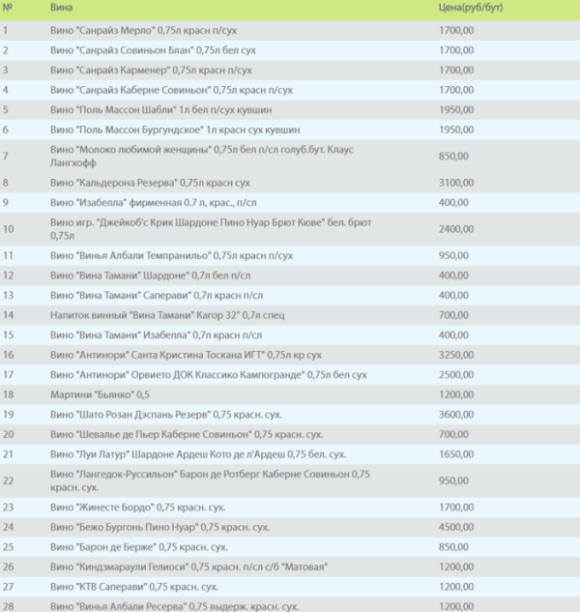Click the "Кальдерона Резерва" wine name
The image size is (580, 612).
(150, 183)
